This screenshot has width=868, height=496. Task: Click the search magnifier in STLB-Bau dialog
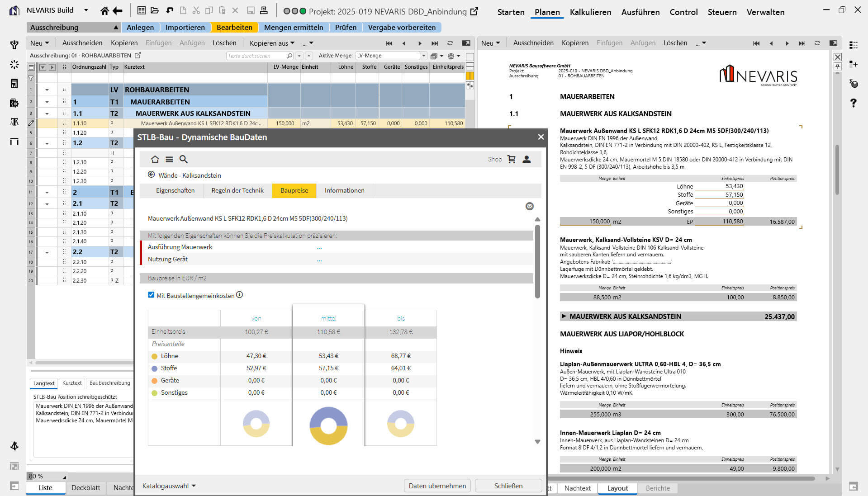coord(183,159)
